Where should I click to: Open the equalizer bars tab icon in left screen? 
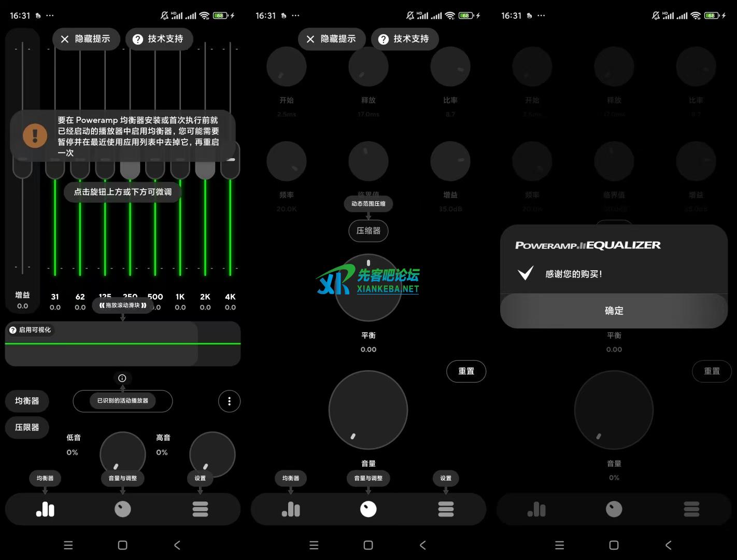(x=45, y=509)
